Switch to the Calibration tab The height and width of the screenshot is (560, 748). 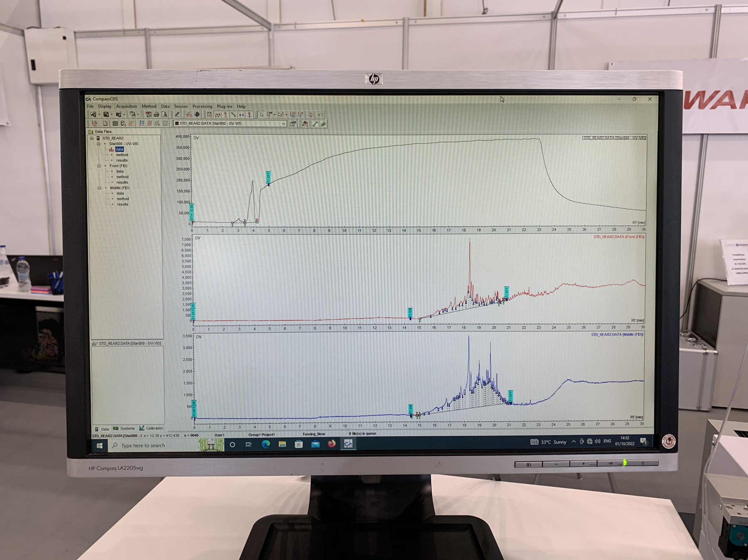point(151,428)
